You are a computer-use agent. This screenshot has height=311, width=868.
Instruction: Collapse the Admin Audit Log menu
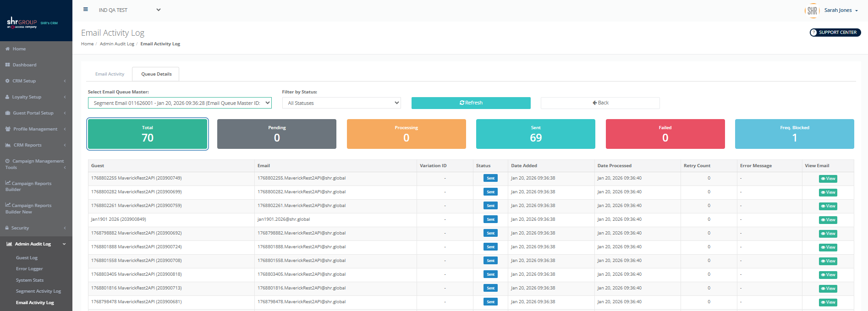[x=36, y=244]
